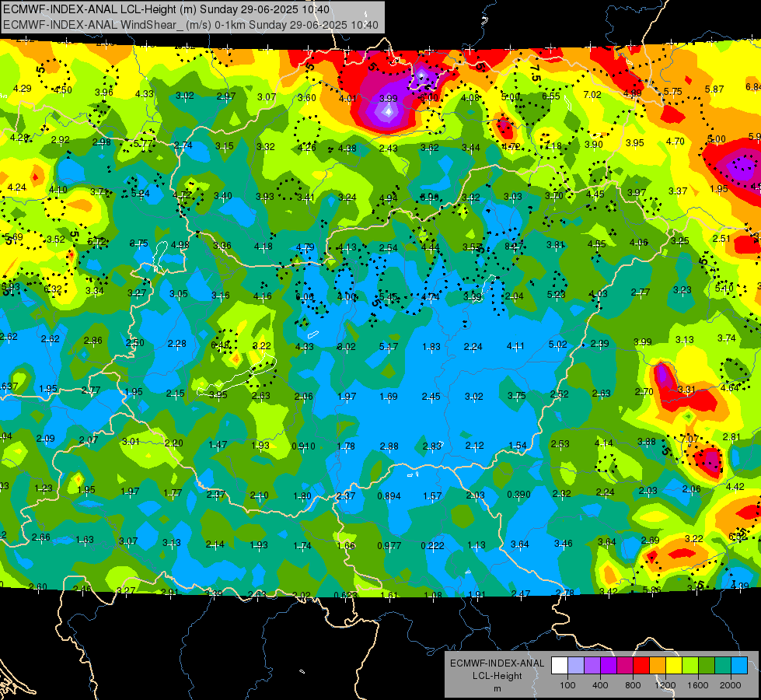Click the yellow legend swatch

click(x=674, y=666)
